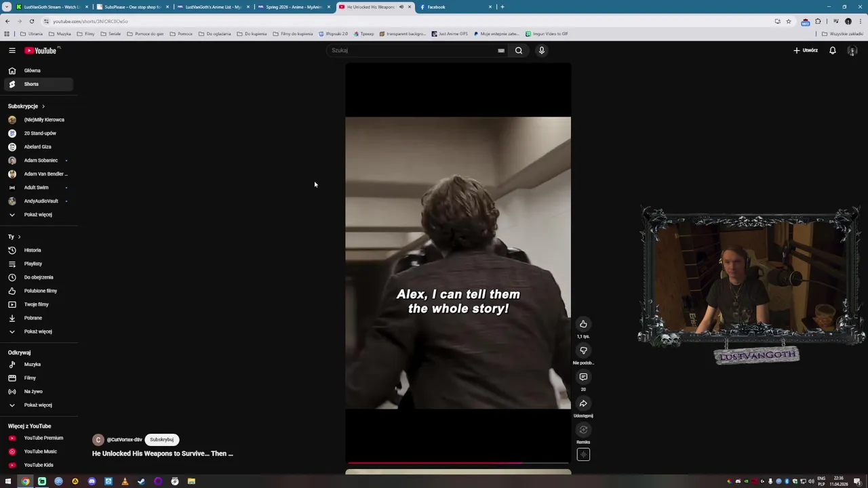Seek on the short's red progress bar
The width and height of the screenshot is (868, 488).
tap(458, 463)
